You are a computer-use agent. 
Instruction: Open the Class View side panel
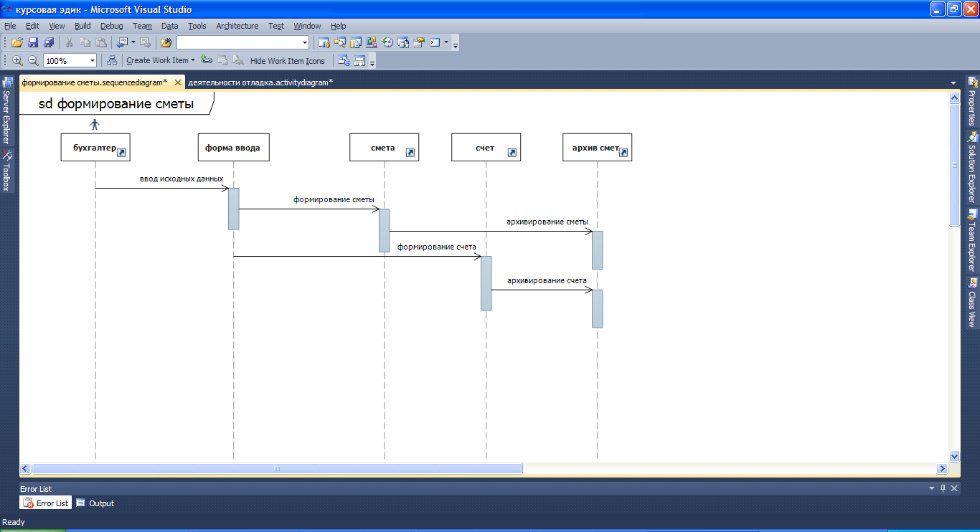point(973,302)
